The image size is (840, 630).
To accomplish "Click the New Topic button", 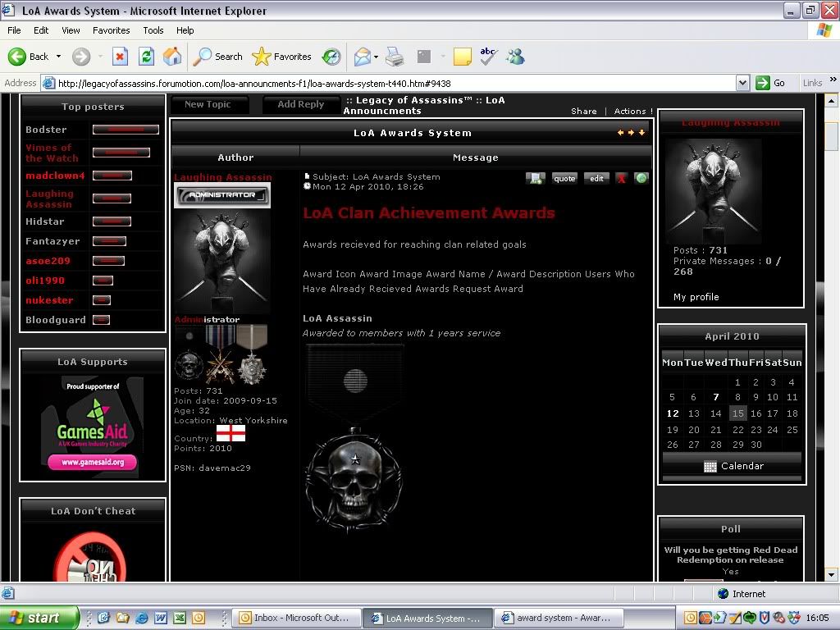I will pyautogui.click(x=210, y=104).
